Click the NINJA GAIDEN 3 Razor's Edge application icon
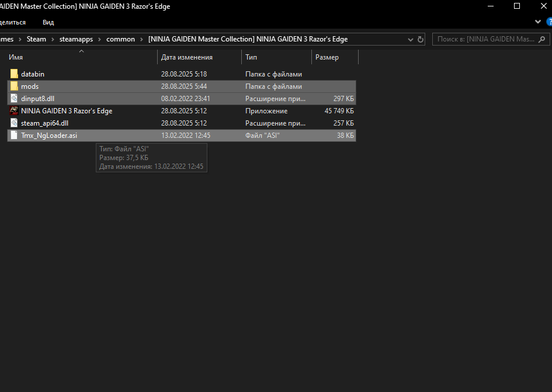Image resolution: width=552 pixels, height=392 pixels. point(14,110)
